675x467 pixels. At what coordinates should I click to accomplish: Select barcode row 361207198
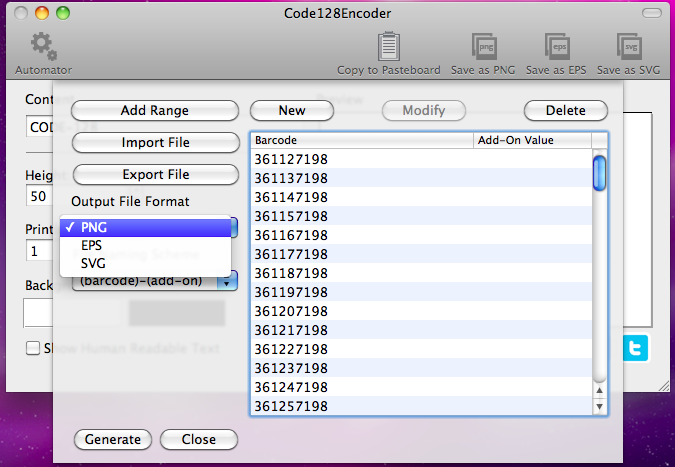[421, 311]
